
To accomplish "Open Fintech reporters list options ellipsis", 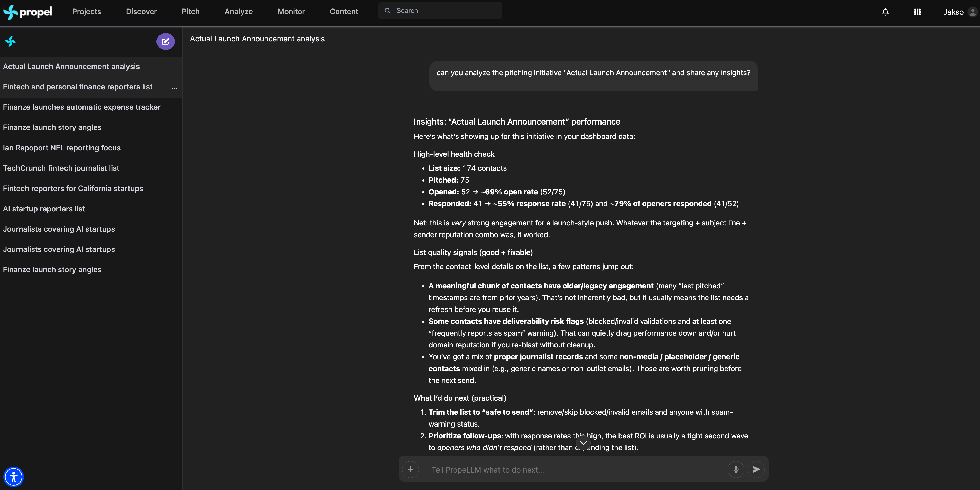I will coord(175,88).
